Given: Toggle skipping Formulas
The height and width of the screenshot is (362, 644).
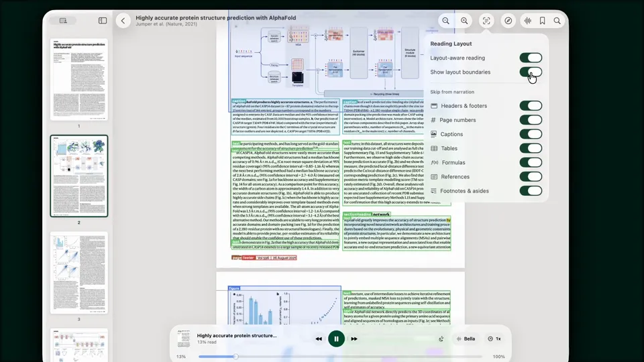Looking at the screenshot, I should point(531,162).
